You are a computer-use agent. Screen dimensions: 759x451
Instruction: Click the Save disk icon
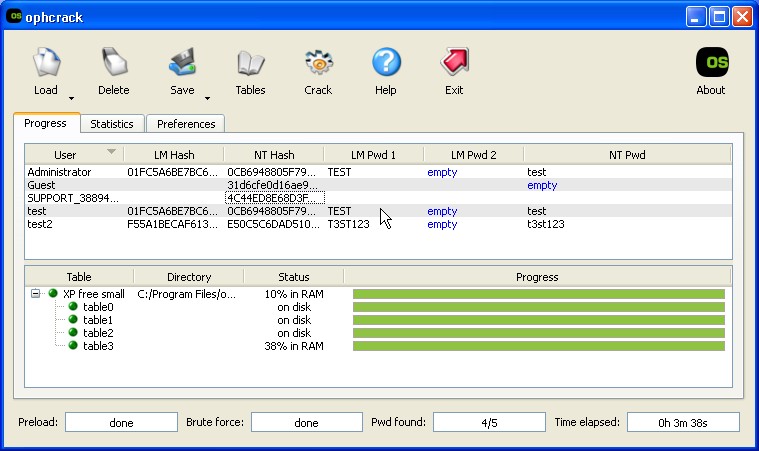click(x=182, y=63)
